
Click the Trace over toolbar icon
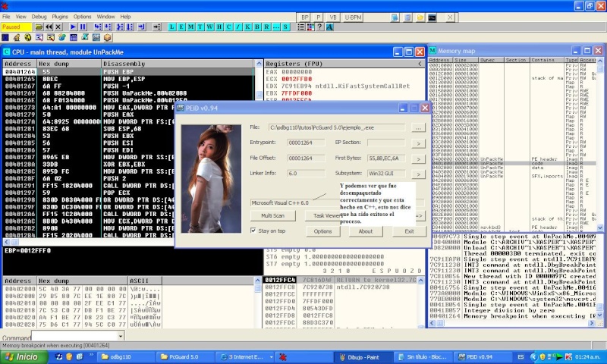click(x=130, y=27)
